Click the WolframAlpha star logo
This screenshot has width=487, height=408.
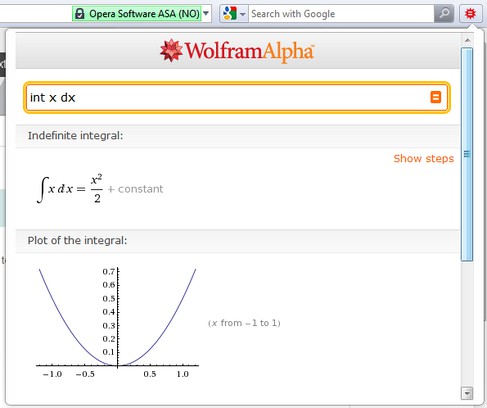coord(171,51)
